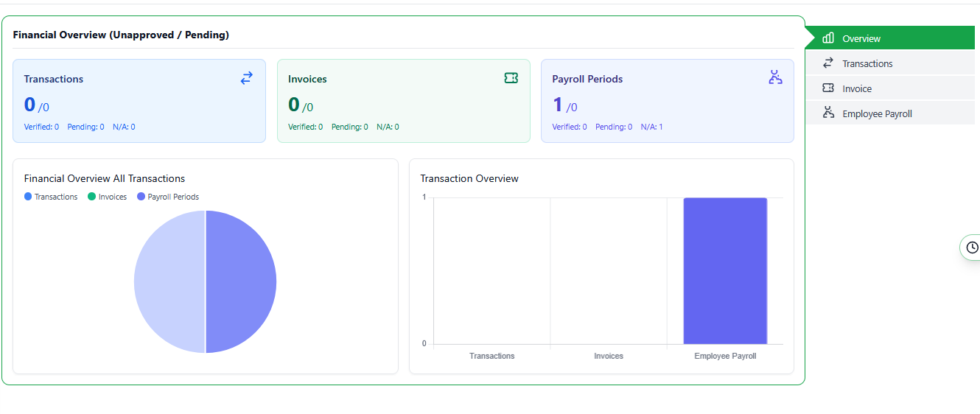Click the Employee Payroll bar in chart
Image resolution: width=980 pixels, height=414 pixels.
point(725,271)
